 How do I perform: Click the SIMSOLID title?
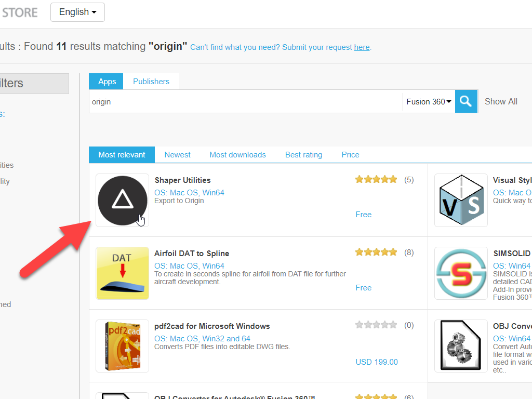512,254
